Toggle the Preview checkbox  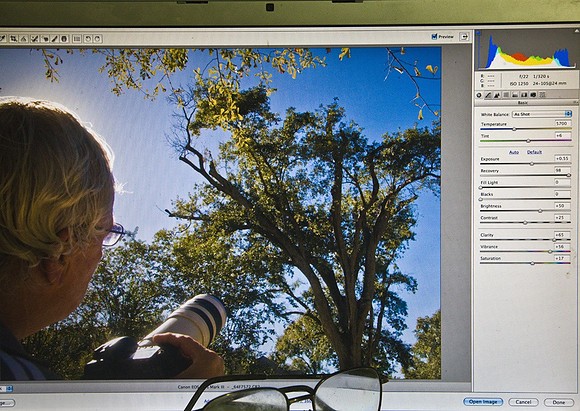[434, 36]
